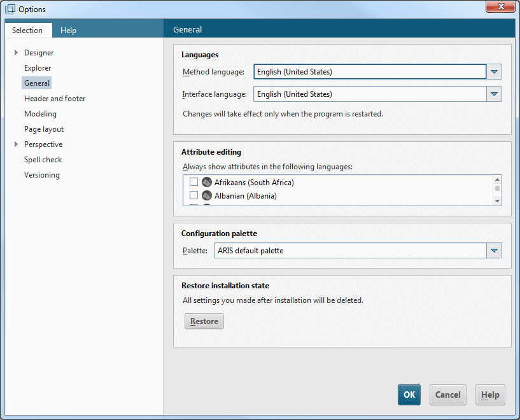Switch to the Help tab

point(68,30)
